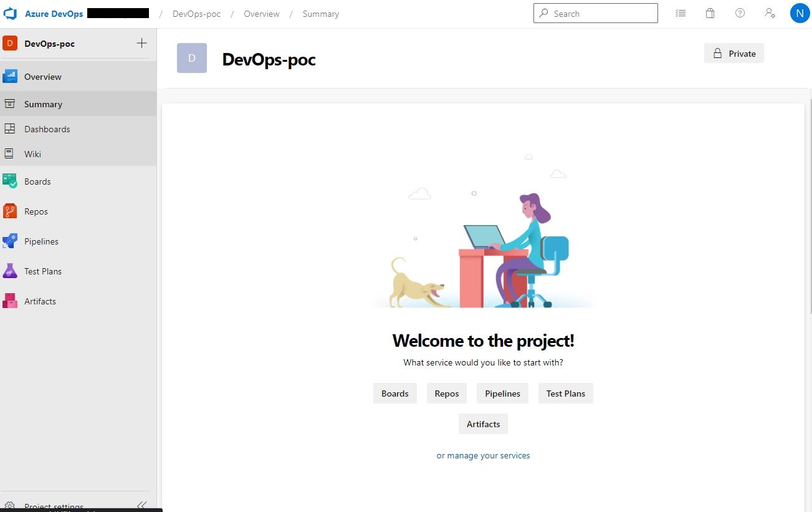Open the Help question mark icon
Viewport: 812px width, 512px height.
point(740,12)
